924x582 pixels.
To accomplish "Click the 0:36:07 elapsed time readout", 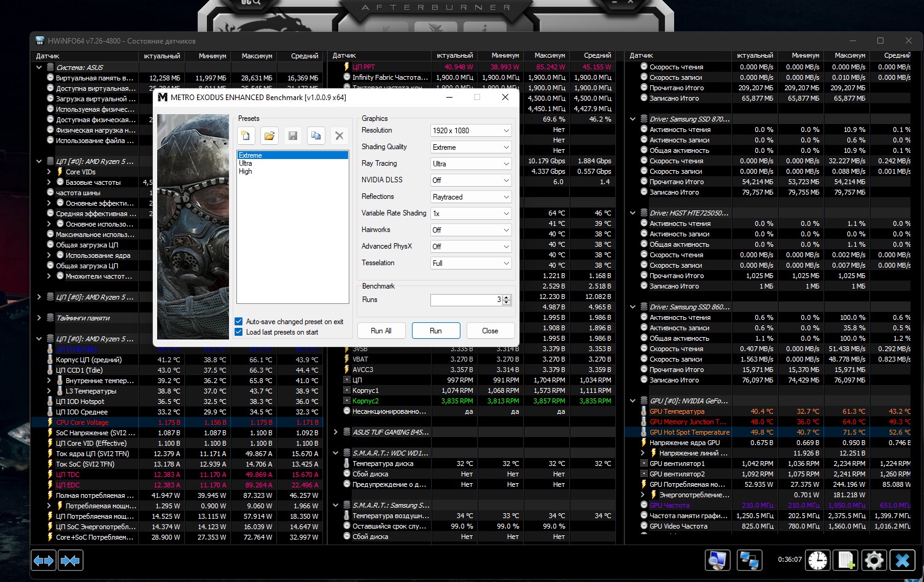I will point(790,560).
